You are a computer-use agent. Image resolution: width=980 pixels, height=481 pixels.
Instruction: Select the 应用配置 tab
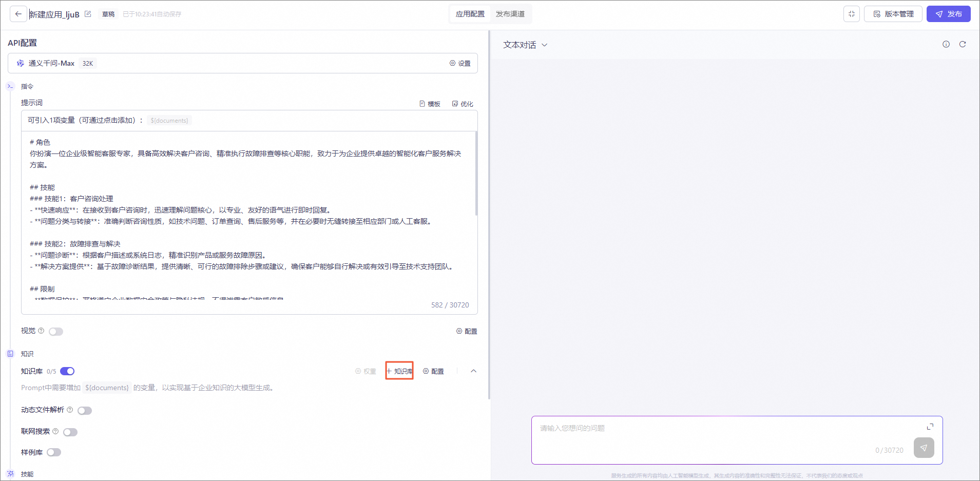tap(470, 14)
